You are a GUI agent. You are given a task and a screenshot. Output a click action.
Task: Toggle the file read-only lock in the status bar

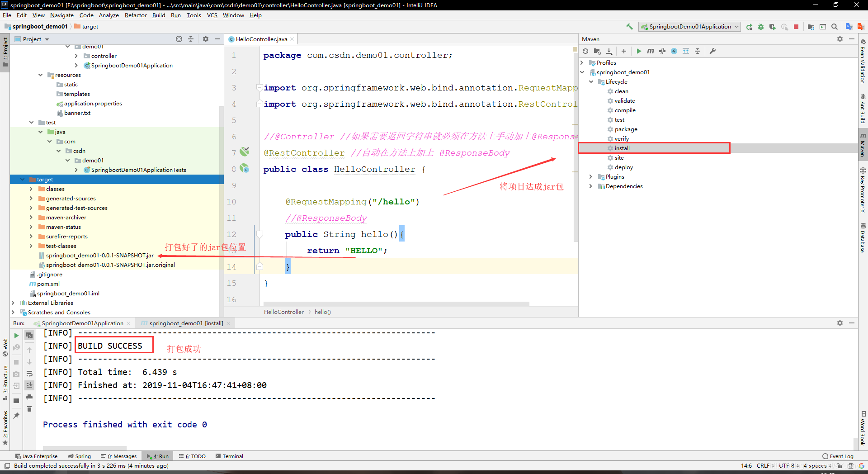click(x=840, y=465)
